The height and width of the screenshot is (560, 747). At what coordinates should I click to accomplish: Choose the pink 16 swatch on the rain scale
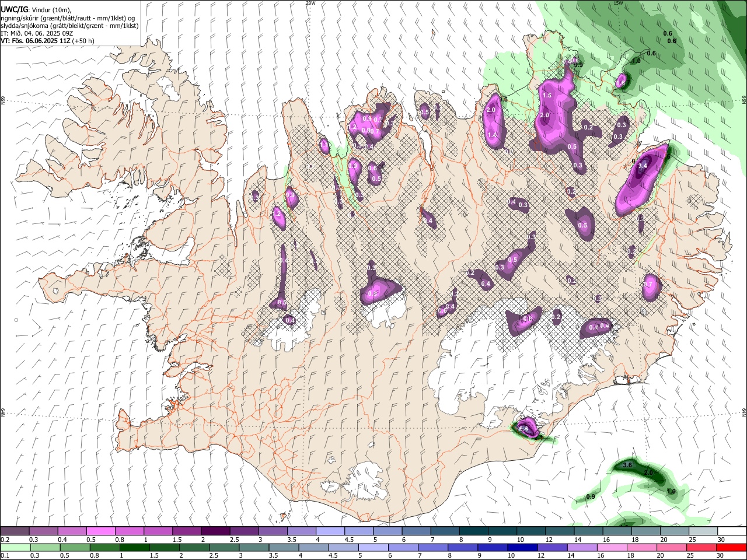click(612, 547)
